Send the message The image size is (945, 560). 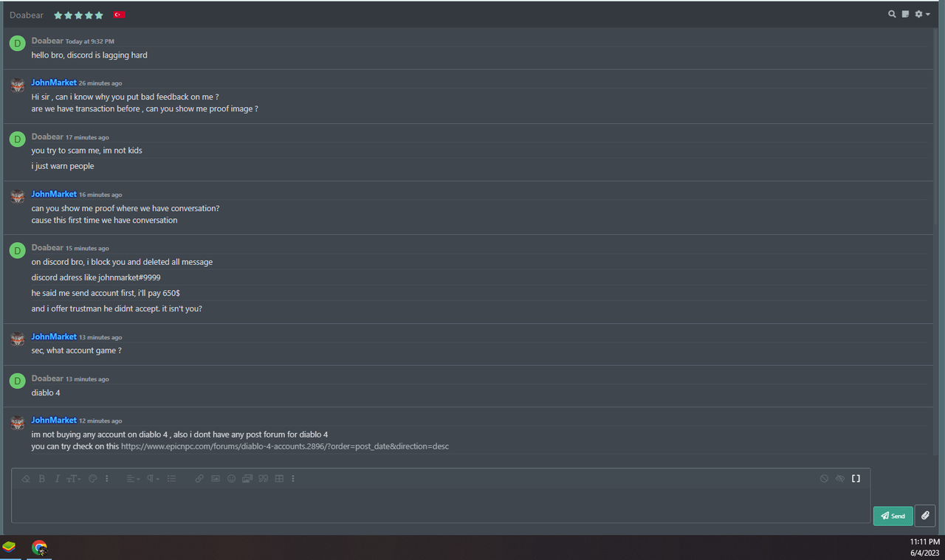(x=893, y=516)
